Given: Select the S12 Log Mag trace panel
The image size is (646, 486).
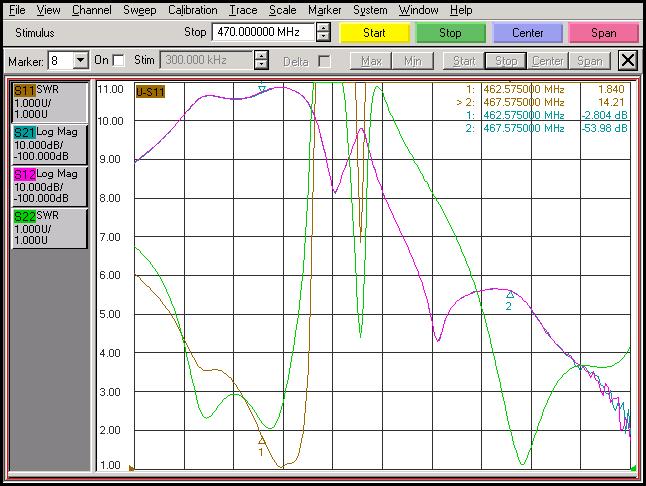Looking at the screenshot, I should coord(49,186).
